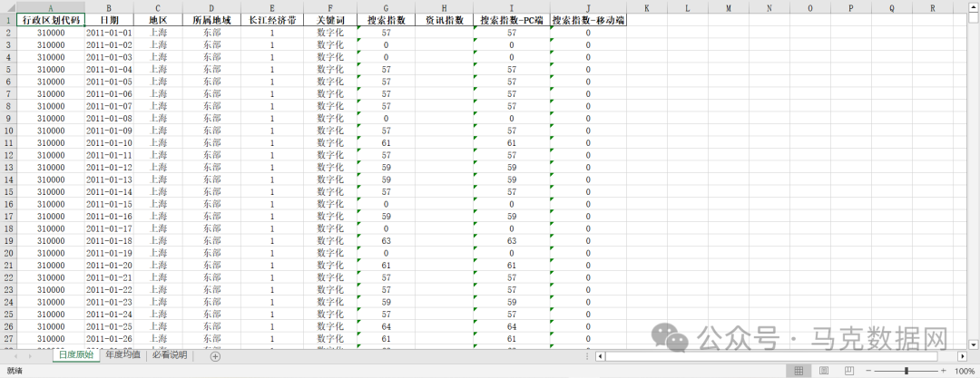Click the horizontal scrollbar left arrow
980x378 pixels.
(600, 356)
